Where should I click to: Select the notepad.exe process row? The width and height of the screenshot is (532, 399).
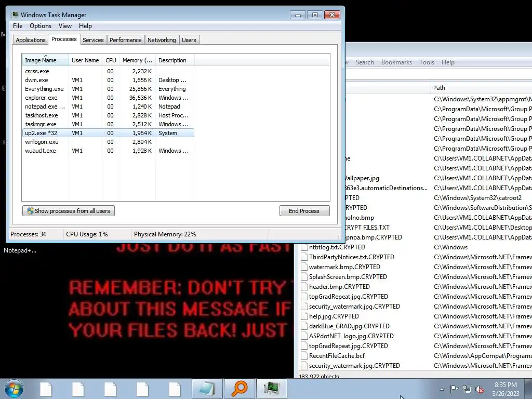coord(108,107)
